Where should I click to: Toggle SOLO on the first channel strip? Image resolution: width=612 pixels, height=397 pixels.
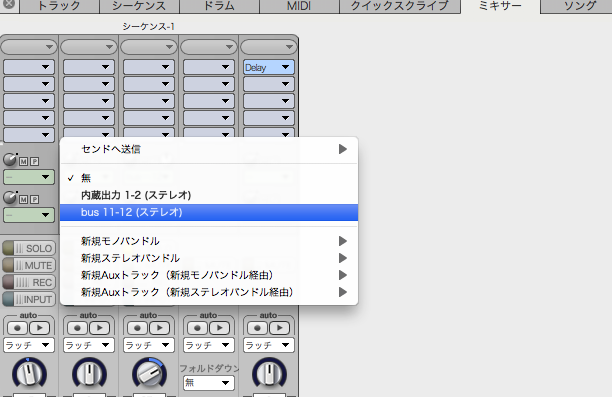pyautogui.click(x=29, y=248)
